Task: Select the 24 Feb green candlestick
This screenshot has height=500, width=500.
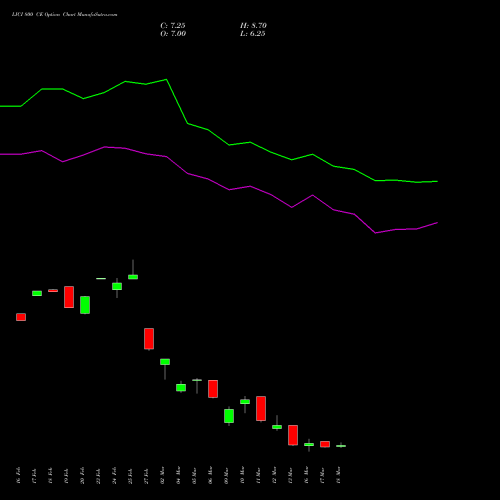Action: click(x=117, y=287)
